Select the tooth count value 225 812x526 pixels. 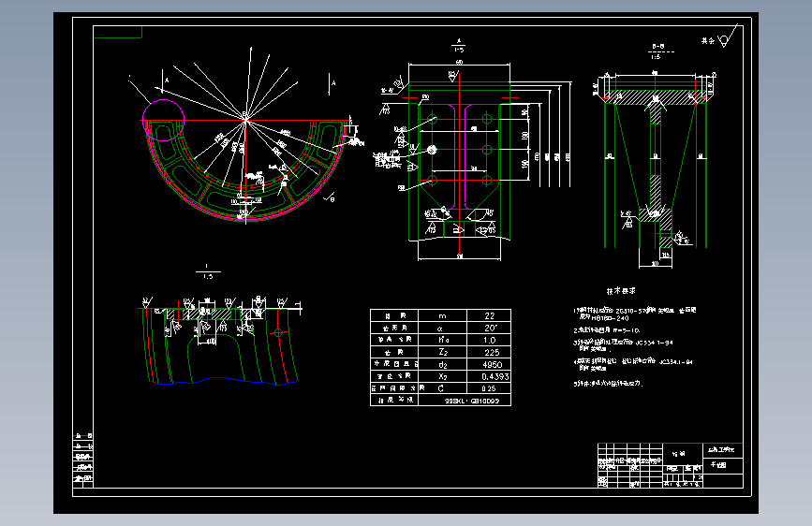coord(492,353)
